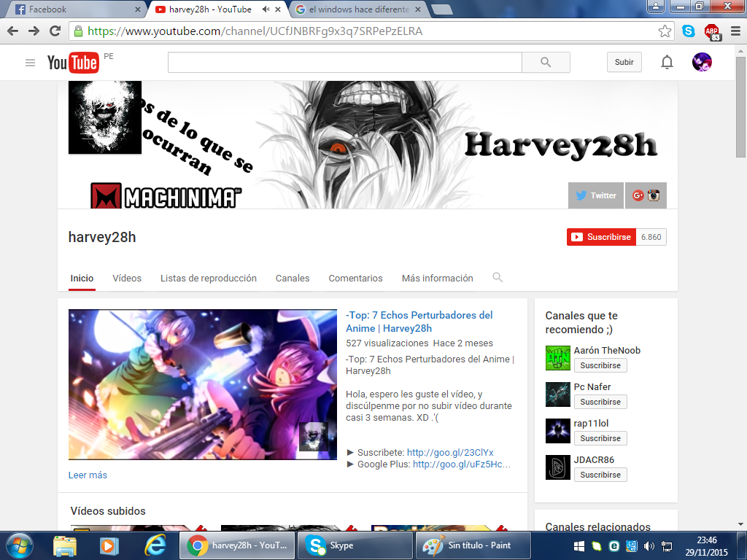
Task: Reload the current page
Action: [x=55, y=31]
